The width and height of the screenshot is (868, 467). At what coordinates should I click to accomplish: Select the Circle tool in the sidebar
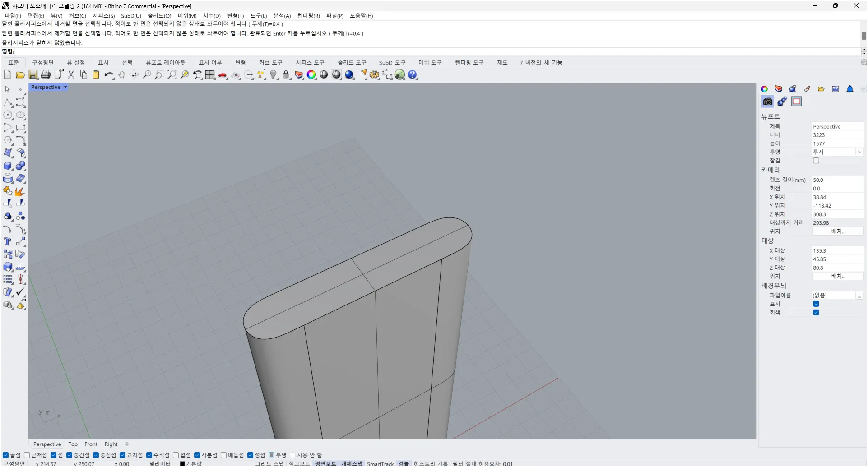click(8, 116)
